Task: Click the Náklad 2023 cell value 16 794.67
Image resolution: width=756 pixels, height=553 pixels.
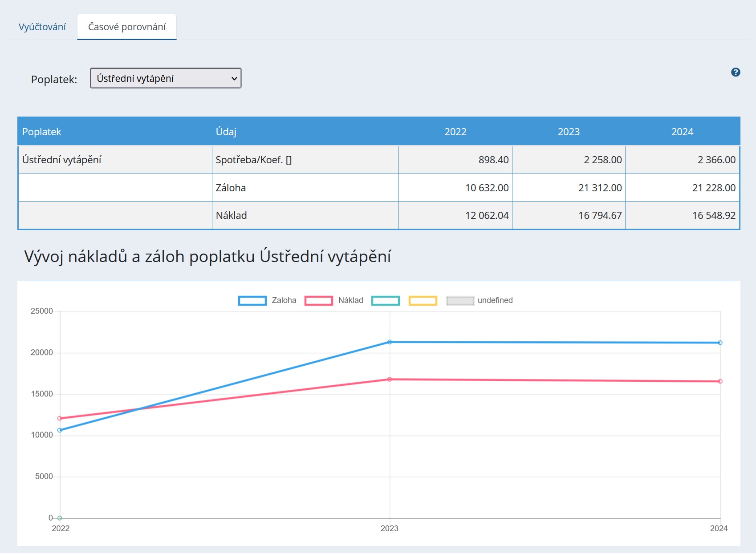Action: (x=600, y=215)
